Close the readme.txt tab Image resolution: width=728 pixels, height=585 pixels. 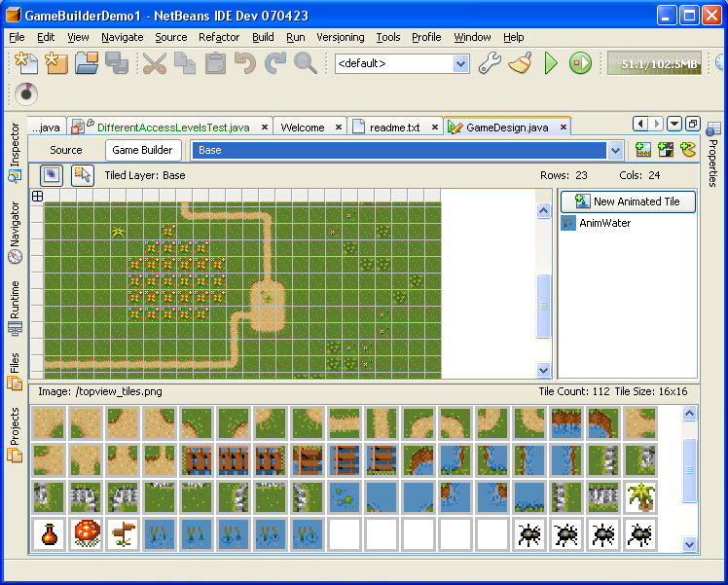point(435,128)
